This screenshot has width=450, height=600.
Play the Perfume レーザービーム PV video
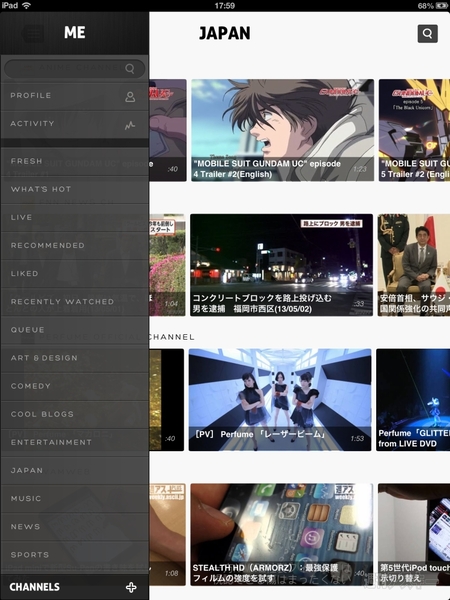[x=280, y=399]
